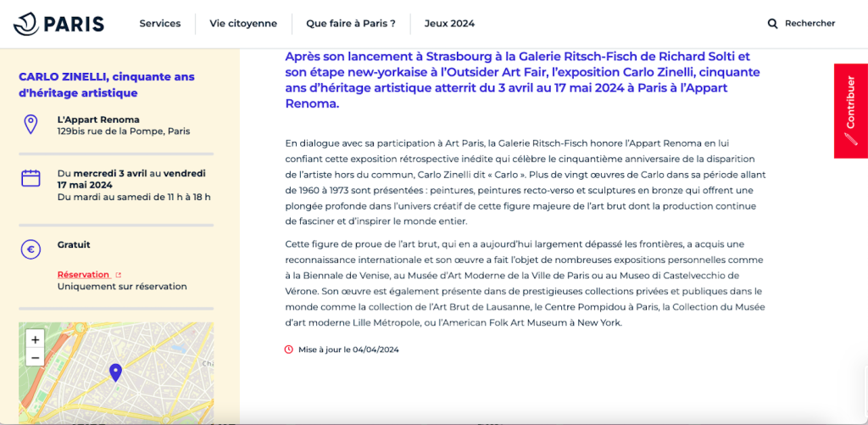The image size is (868, 425).
Task: Click the Uniquement sur réservation note
Action: (x=122, y=287)
